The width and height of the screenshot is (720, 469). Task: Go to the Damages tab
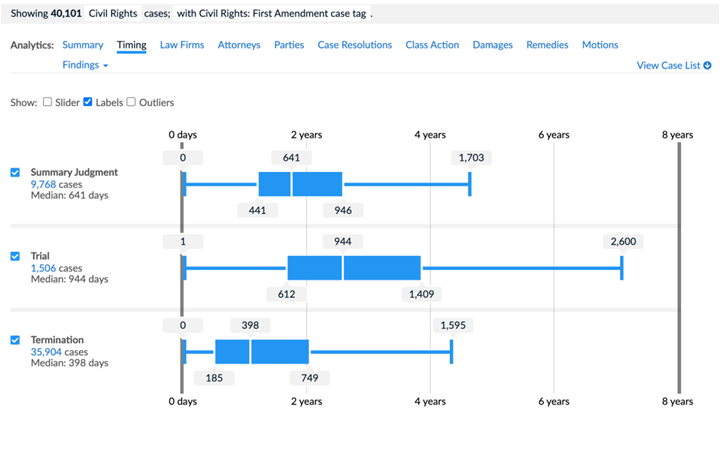pyautogui.click(x=492, y=45)
